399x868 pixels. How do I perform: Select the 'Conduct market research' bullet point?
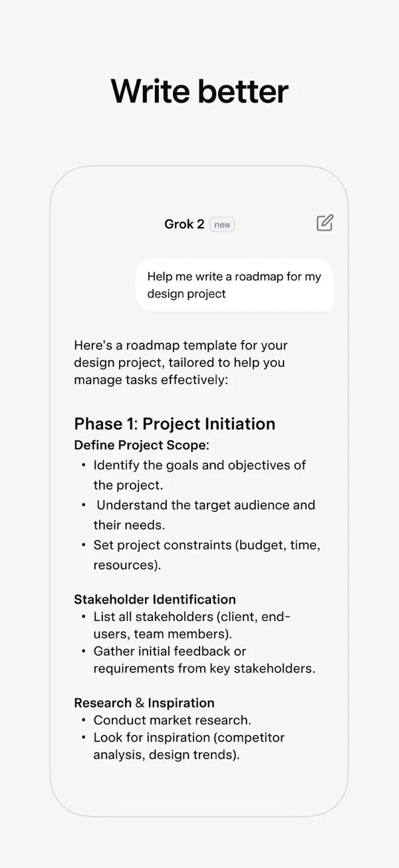[168, 720]
